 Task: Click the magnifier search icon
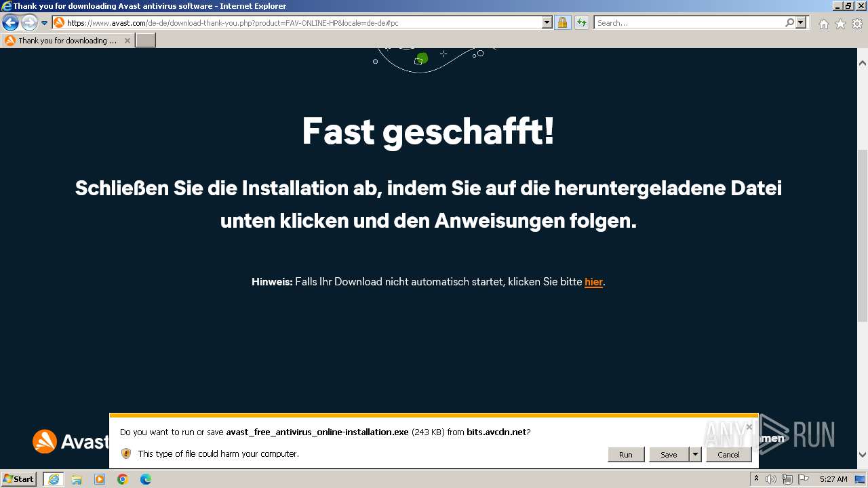tap(789, 22)
